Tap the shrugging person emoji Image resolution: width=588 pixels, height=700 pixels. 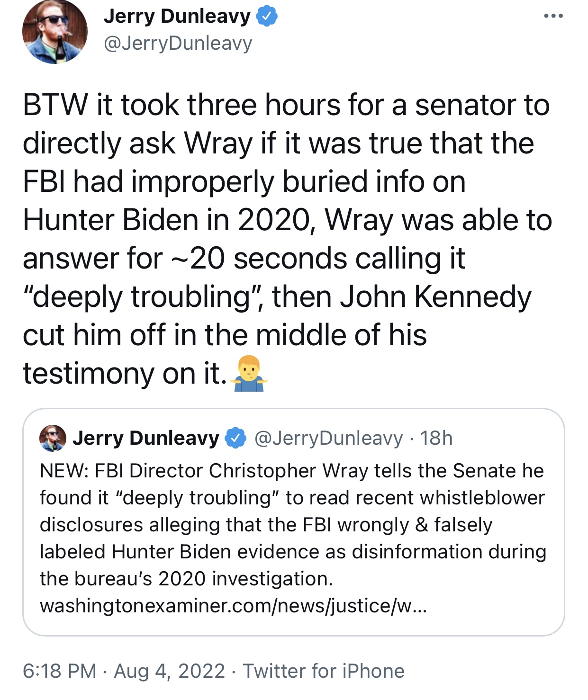pyautogui.click(x=249, y=374)
